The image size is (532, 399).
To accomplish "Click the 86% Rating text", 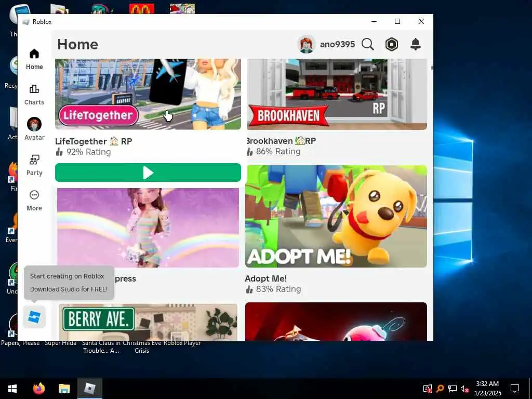I will (x=278, y=151).
